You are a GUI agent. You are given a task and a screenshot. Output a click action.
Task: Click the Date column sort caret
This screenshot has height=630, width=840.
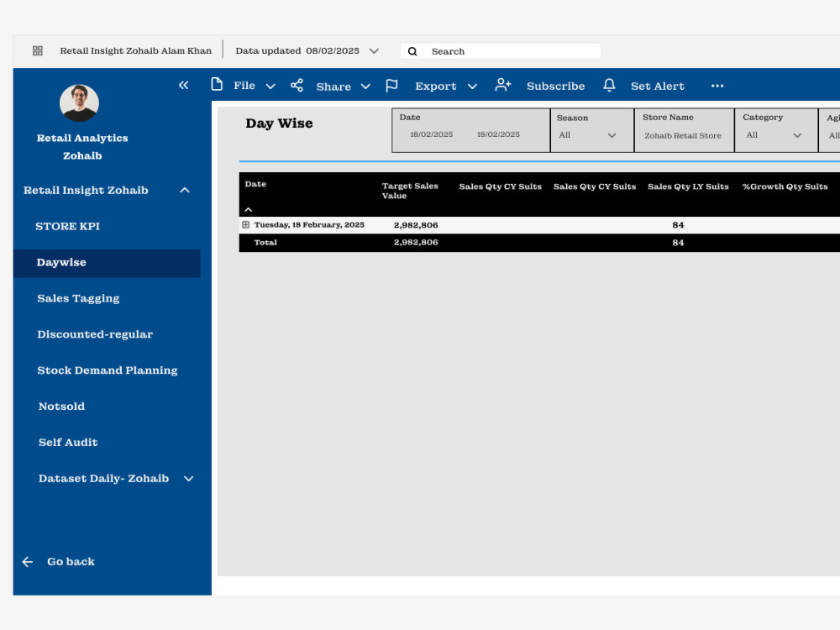pyautogui.click(x=249, y=209)
